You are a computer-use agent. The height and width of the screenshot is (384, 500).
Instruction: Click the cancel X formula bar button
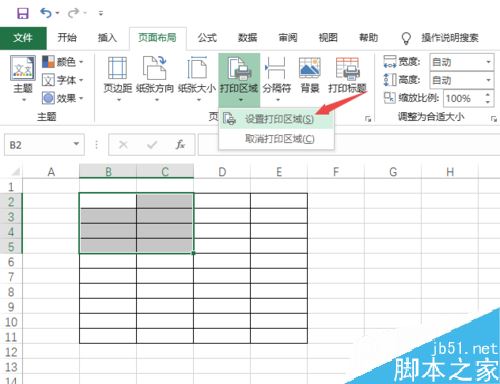(x=123, y=145)
